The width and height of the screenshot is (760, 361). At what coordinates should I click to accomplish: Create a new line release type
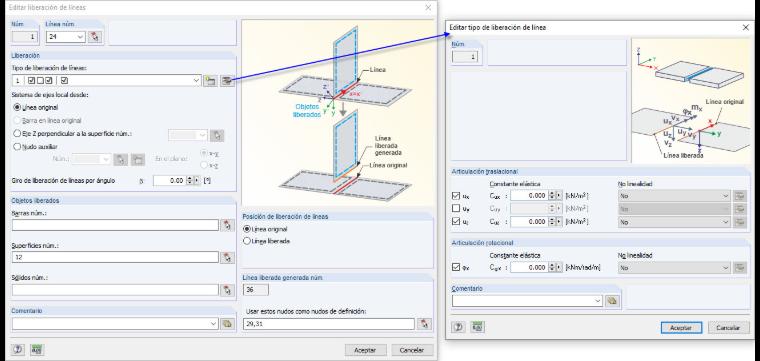tap(210, 80)
